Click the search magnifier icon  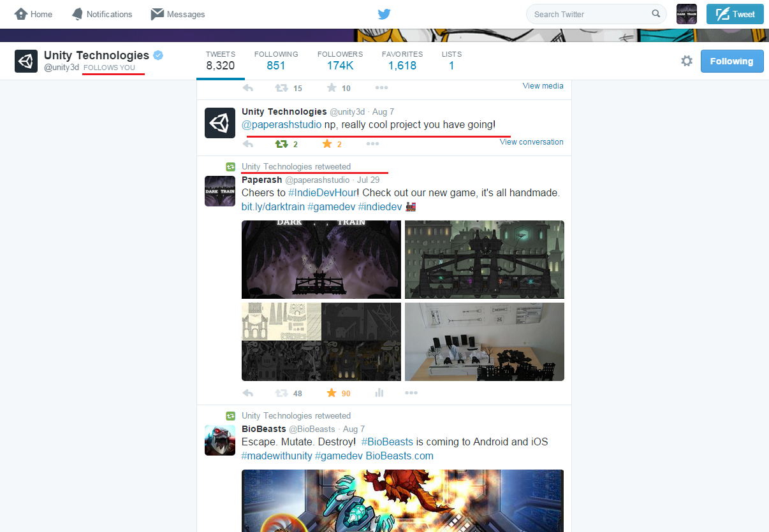pos(655,13)
